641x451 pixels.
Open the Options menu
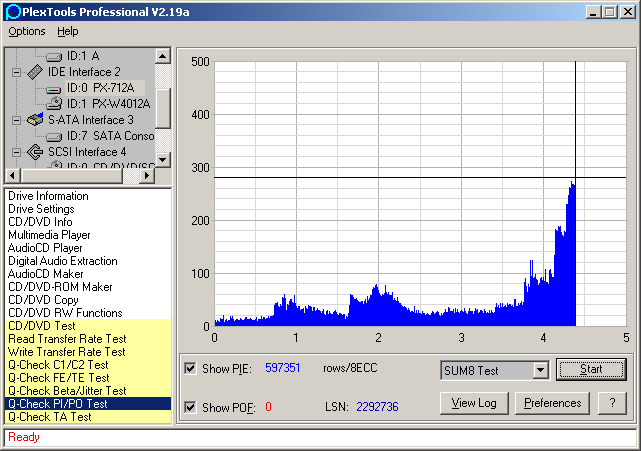click(x=27, y=31)
